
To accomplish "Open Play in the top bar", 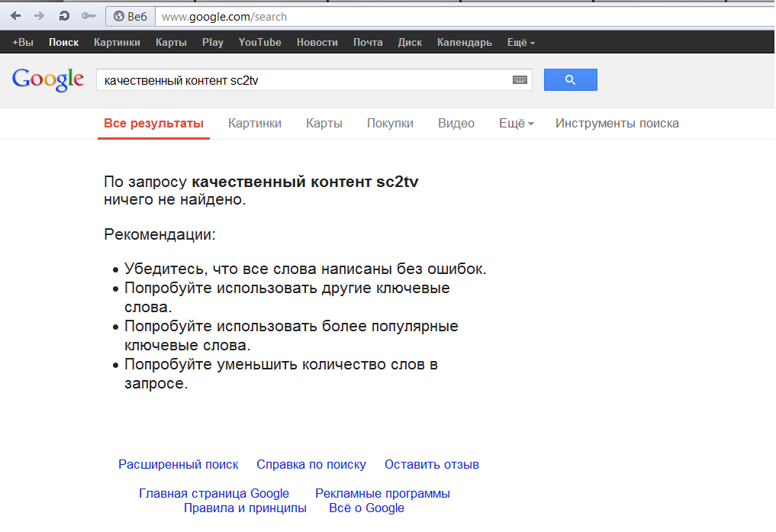I will (x=213, y=43).
